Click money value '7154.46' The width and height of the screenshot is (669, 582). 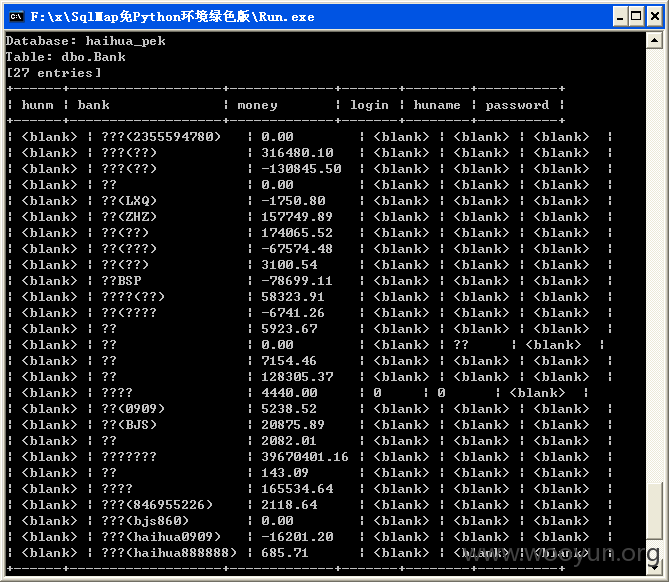coord(289,361)
